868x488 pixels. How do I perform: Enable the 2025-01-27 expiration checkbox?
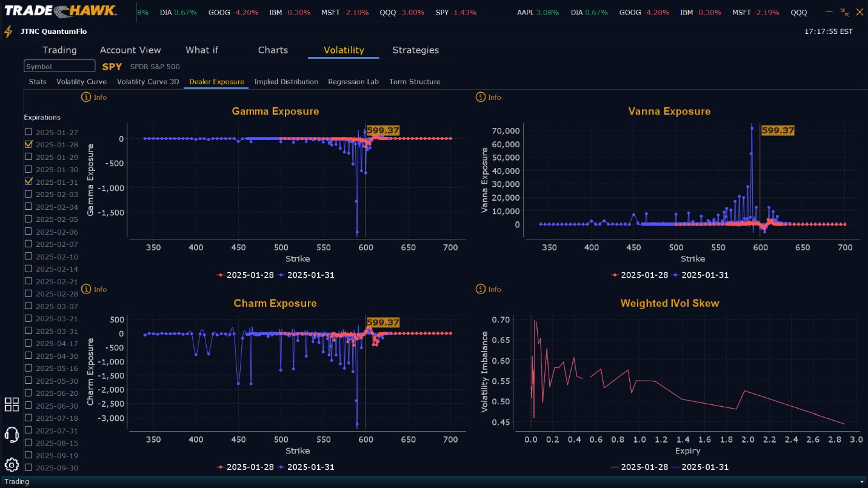pos(28,132)
